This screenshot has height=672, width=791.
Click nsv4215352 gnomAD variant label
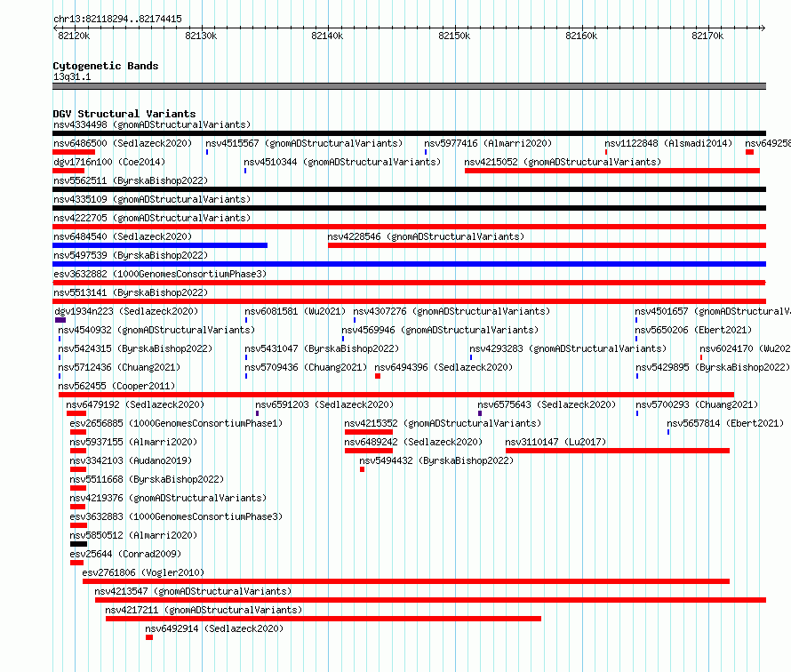[x=443, y=423]
